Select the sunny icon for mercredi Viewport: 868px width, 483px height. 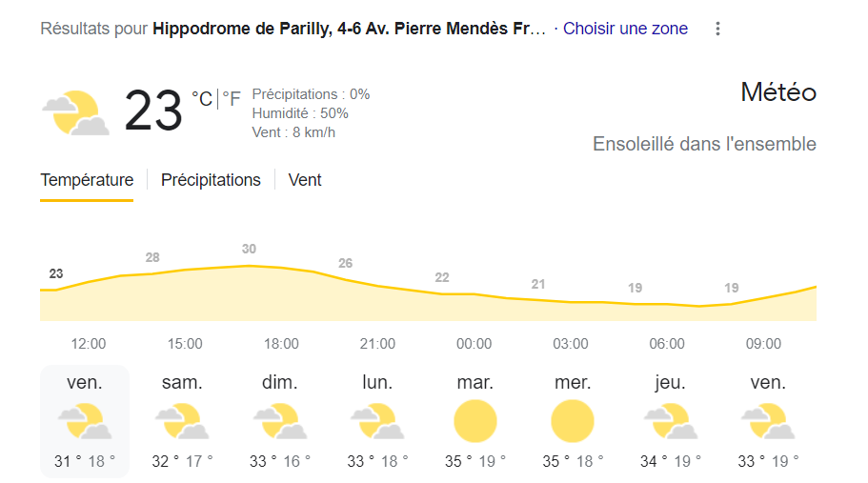coord(573,421)
